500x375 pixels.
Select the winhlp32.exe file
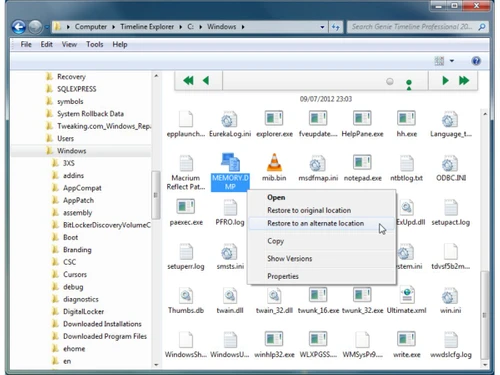274,345
